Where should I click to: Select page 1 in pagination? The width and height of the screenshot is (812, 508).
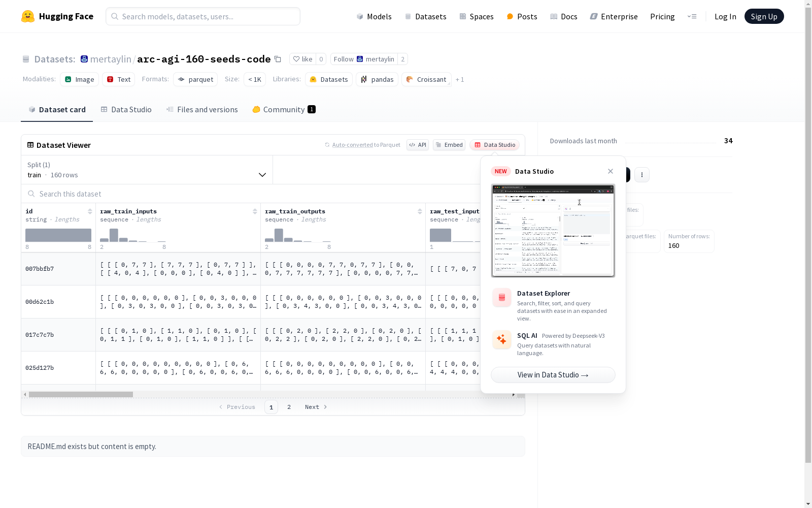pyautogui.click(x=271, y=407)
